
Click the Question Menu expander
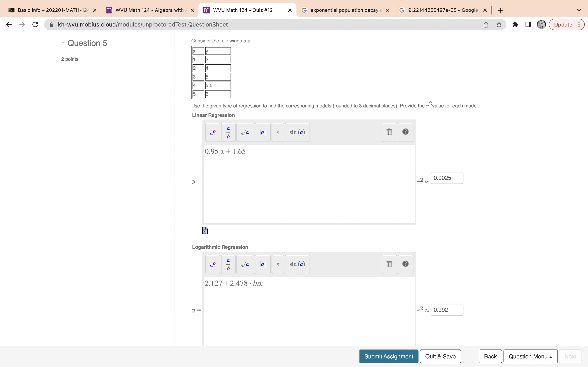click(530, 356)
